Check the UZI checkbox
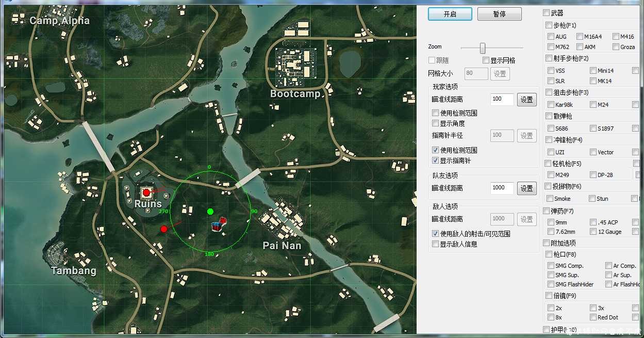 tap(551, 152)
